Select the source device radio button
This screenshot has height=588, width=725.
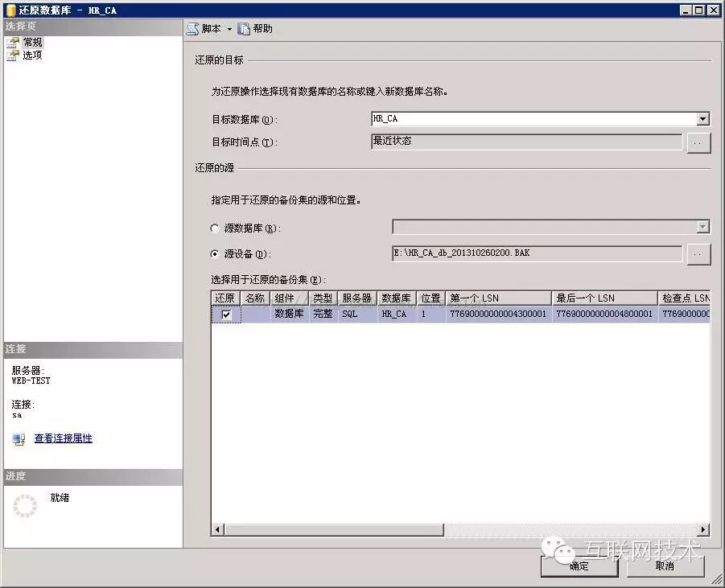[215, 254]
